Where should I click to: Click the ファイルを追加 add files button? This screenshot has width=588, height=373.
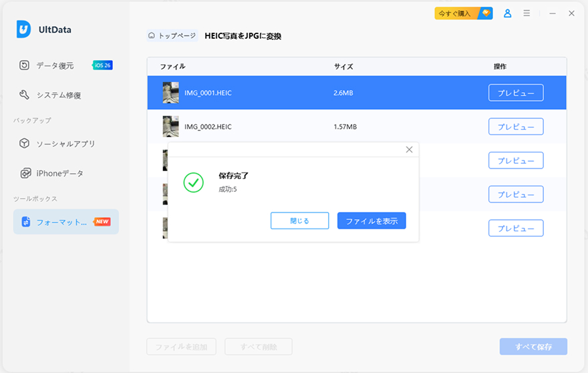click(x=181, y=347)
